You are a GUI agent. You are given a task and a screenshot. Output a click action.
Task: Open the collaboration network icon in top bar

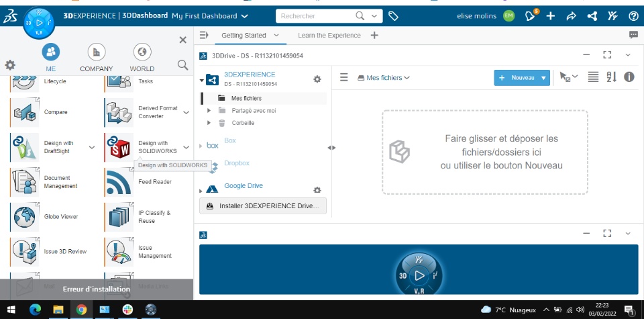coord(592,16)
